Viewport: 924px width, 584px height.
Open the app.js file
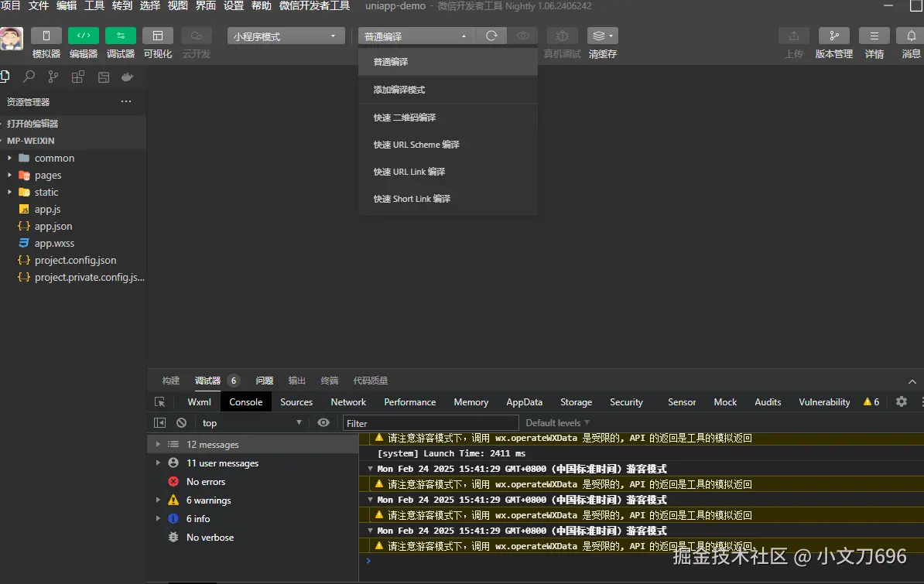pyautogui.click(x=73, y=209)
